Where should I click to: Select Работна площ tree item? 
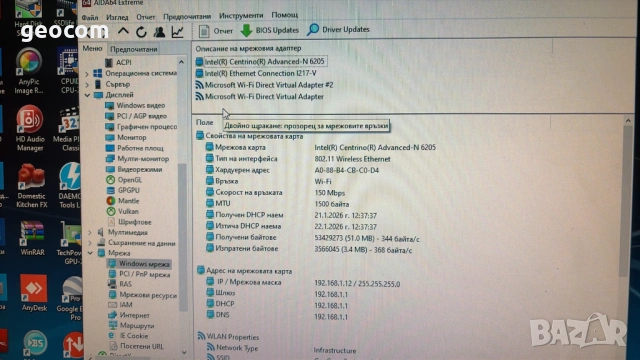tap(135, 148)
